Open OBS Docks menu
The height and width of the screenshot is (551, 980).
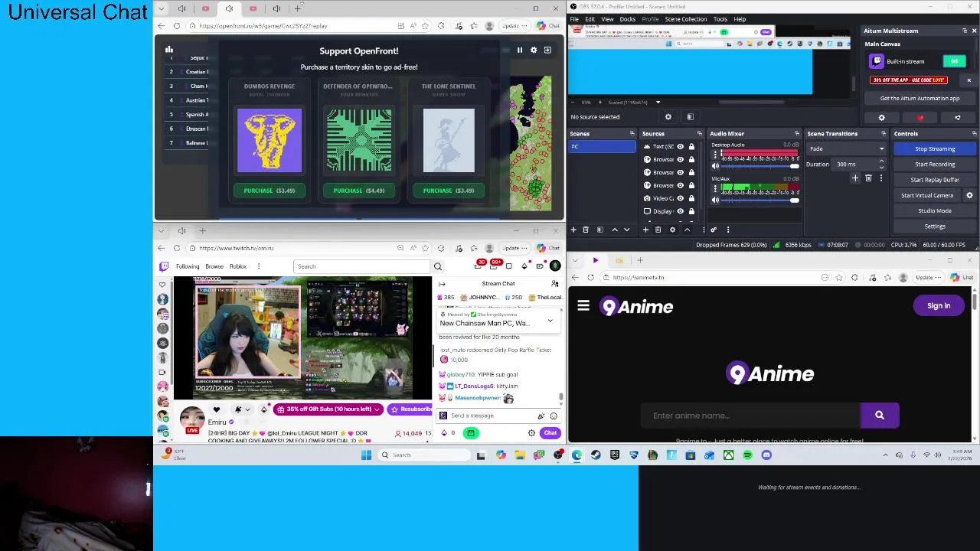click(627, 19)
